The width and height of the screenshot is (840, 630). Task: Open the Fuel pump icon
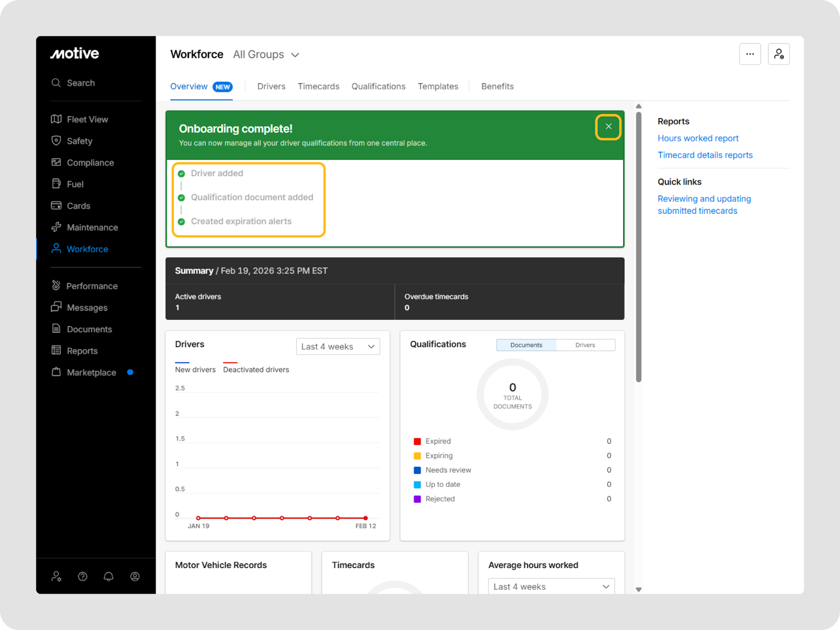coord(56,184)
